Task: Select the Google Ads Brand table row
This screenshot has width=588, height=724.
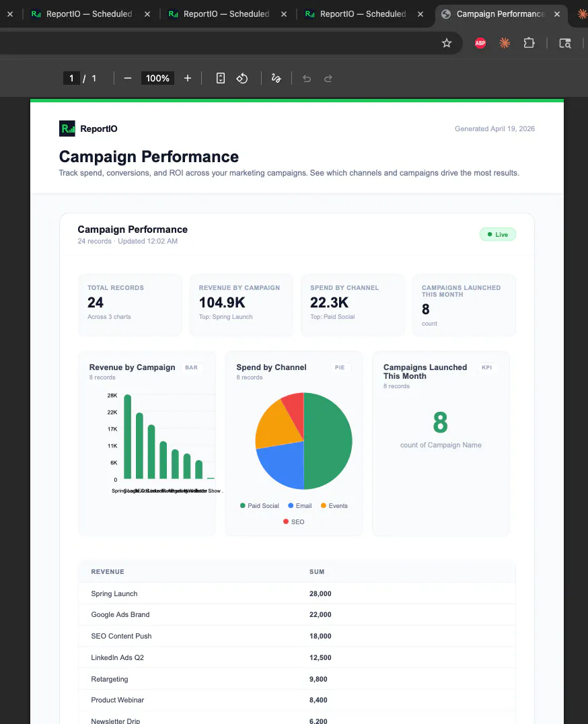Action: coord(297,614)
